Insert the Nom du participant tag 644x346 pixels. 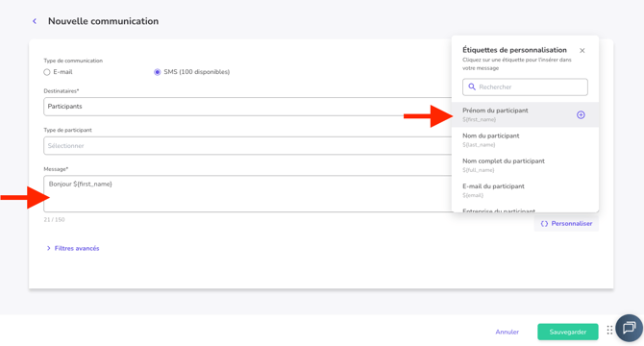coord(525,140)
